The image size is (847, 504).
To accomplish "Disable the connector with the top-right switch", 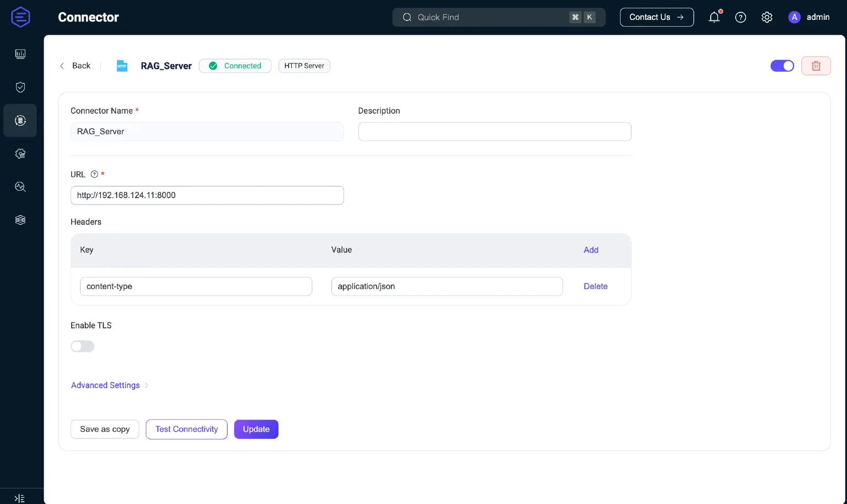I will (x=782, y=66).
